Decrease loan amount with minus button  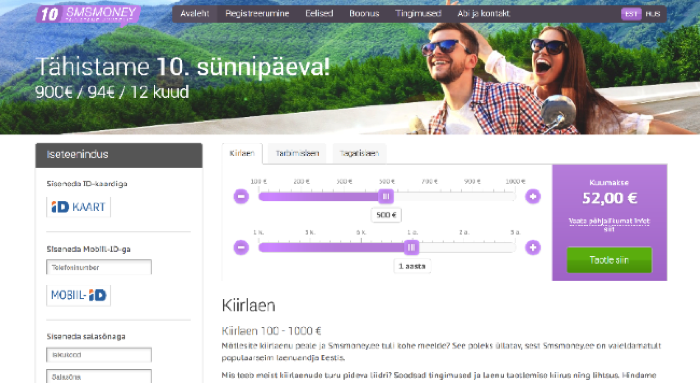tap(241, 196)
